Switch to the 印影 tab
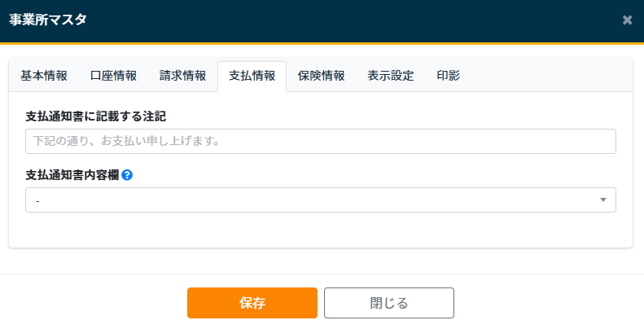This screenshot has width=644, height=329. pos(449,76)
